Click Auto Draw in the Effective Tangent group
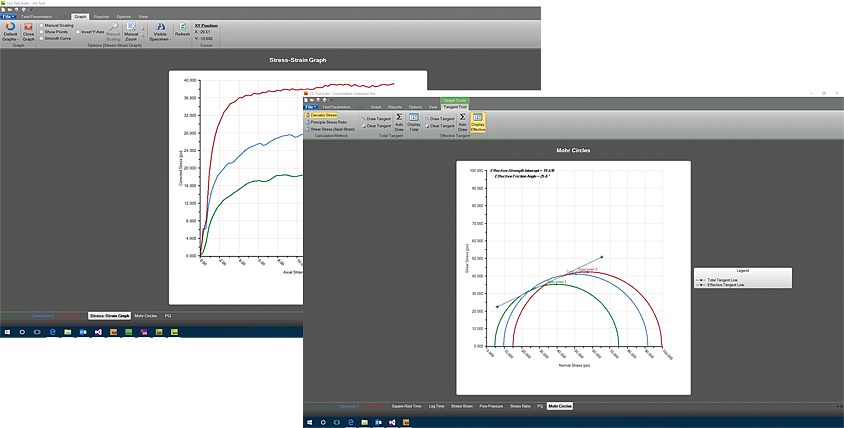This screenshot has height=428, width=844. 462,121
